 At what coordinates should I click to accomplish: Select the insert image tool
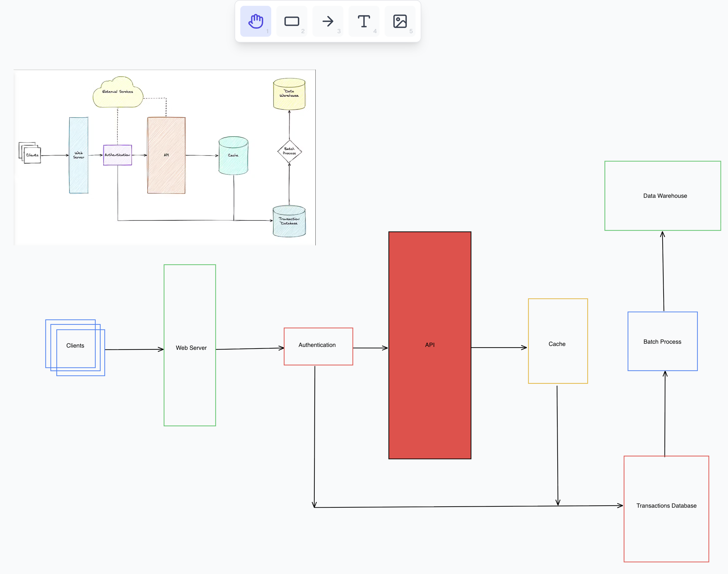tap(400, 21)
